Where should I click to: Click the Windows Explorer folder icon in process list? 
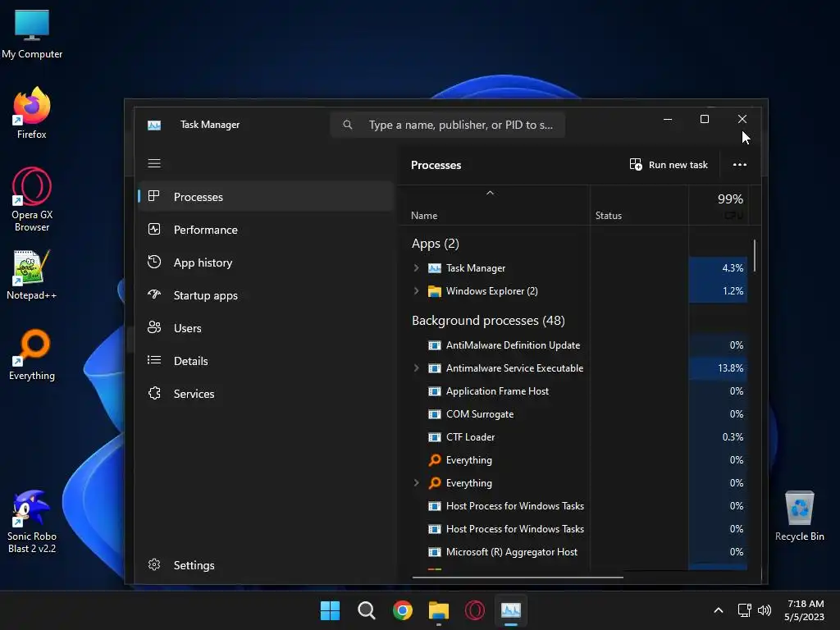tap(435, 291)
